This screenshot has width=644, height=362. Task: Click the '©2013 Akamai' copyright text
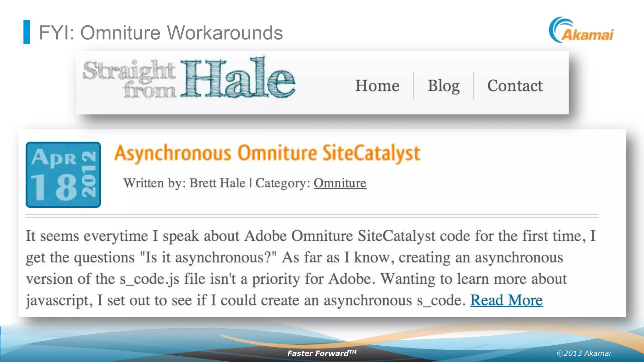(584, 353)
